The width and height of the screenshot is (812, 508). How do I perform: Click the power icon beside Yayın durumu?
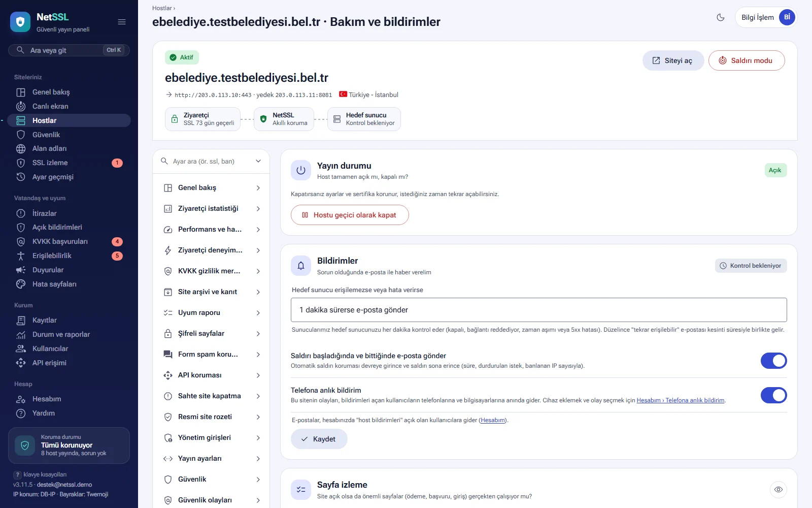[x=301, y=171]
